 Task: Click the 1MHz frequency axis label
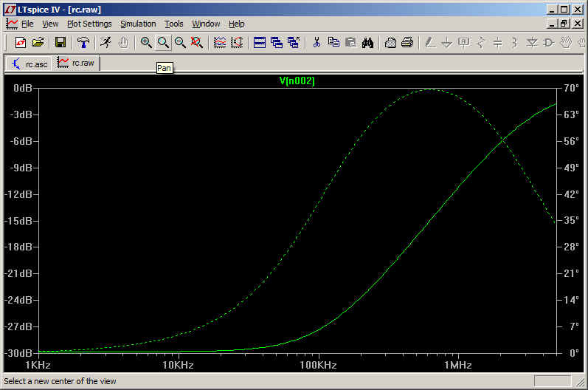tap(457, 365)
